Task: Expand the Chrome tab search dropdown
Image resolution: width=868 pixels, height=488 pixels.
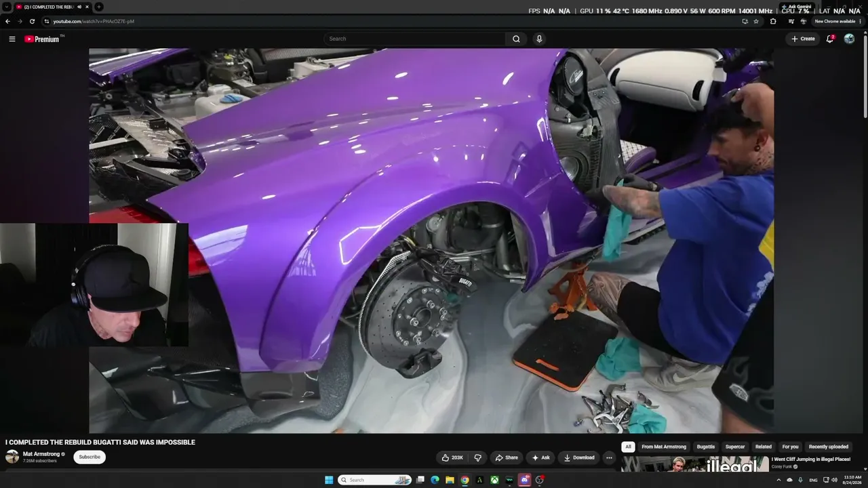Action: click(6, 7)
